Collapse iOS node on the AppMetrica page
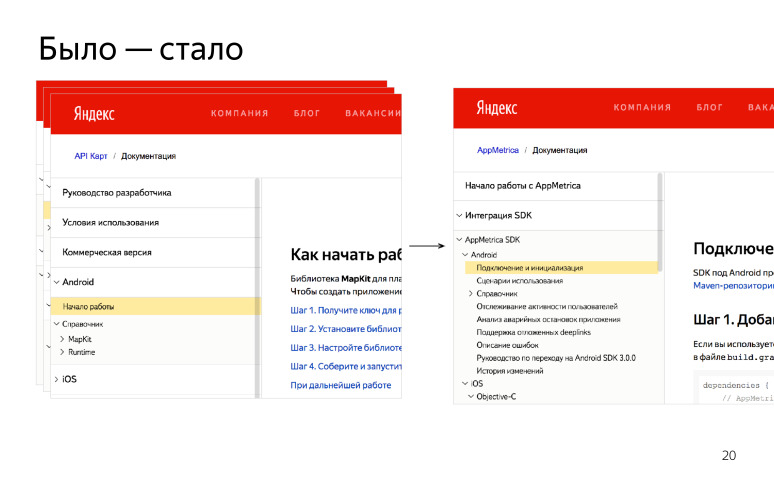The height and width of the screenshot is (484, 774). tap(465, 383)
